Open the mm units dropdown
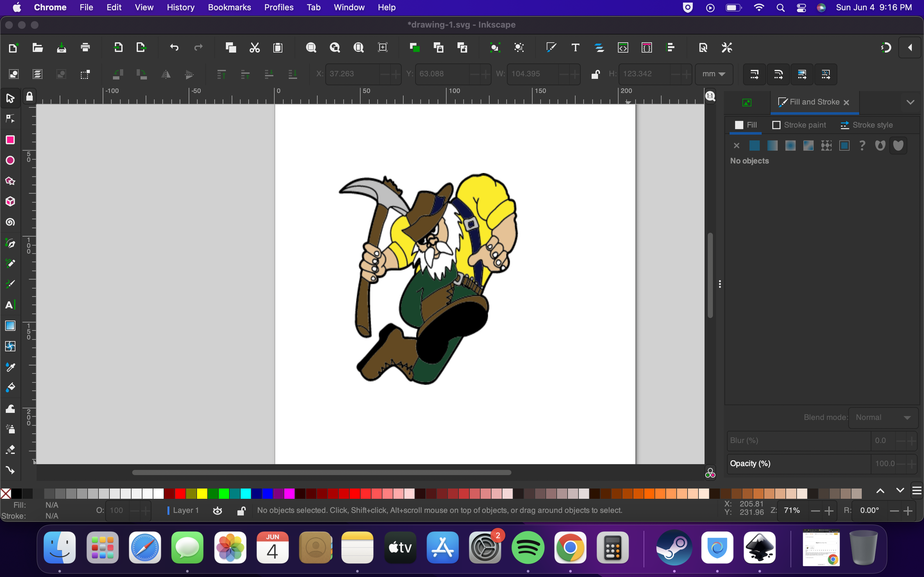The height and width of the screenshot is (577, 924). 713,74
